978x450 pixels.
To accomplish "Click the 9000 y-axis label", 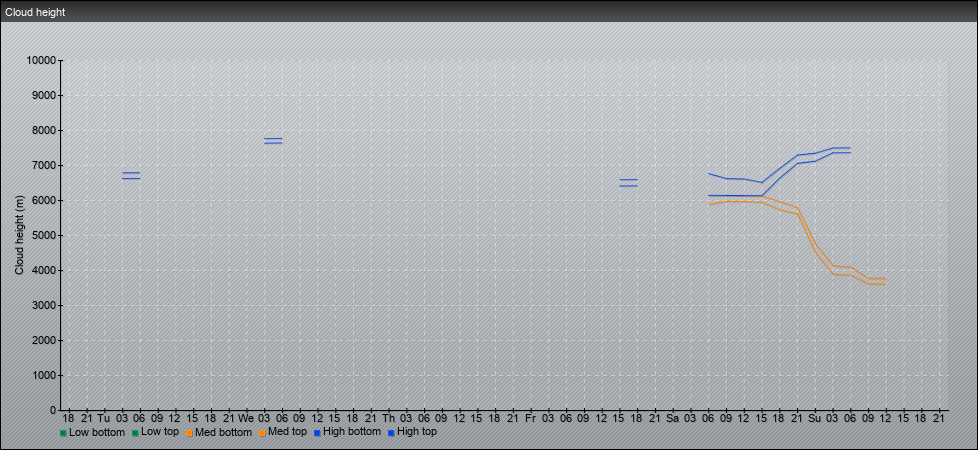I will coord(44,95).
